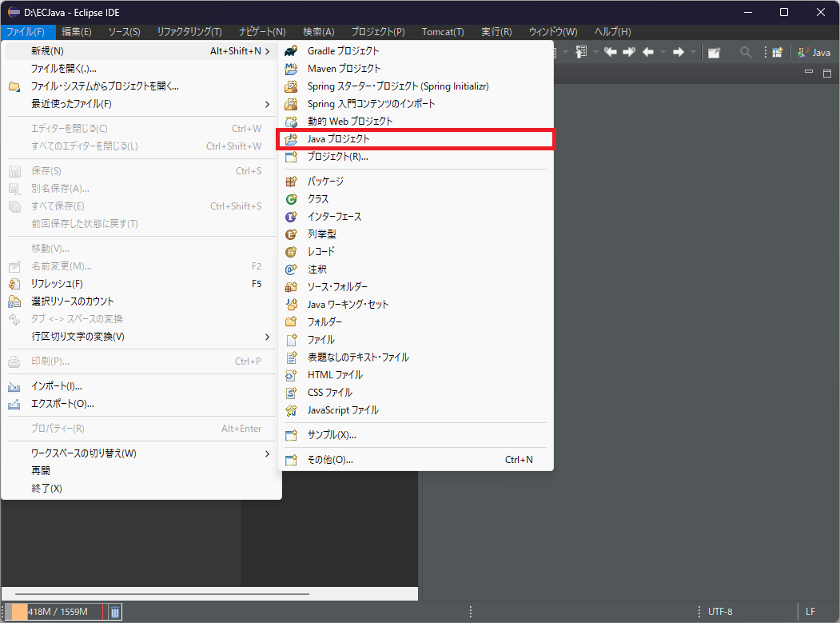
Task: Click the next edit location arrow
Action: pyautogui.click(x=629, y=52)
